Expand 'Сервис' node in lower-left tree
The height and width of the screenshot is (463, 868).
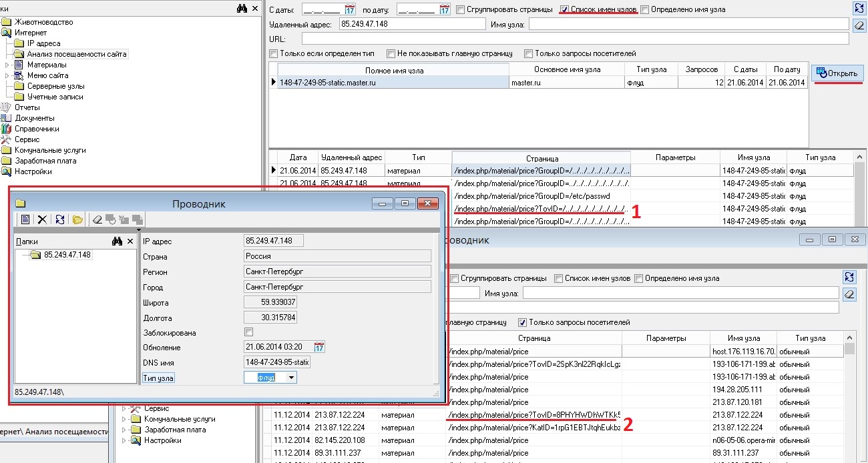(125, 408)
